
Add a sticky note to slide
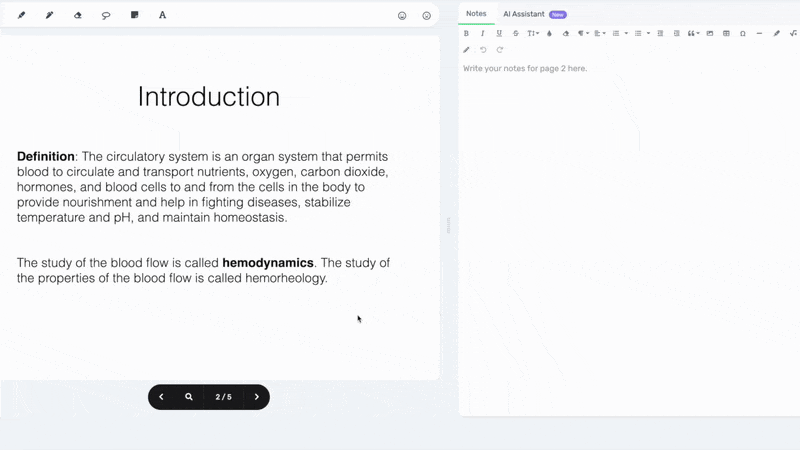[134, 15]
